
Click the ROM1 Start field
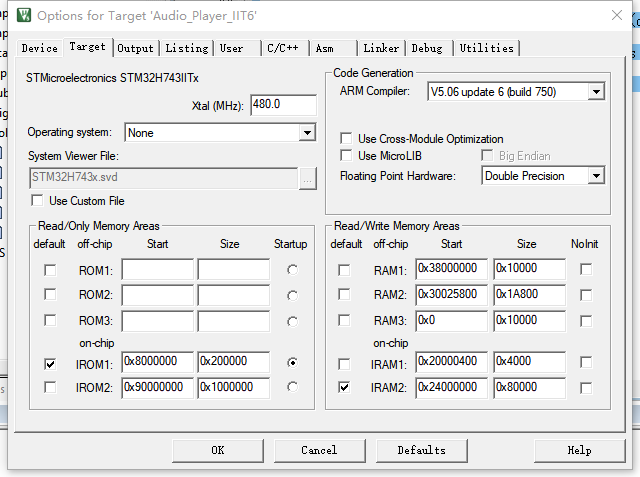point(158,269)
